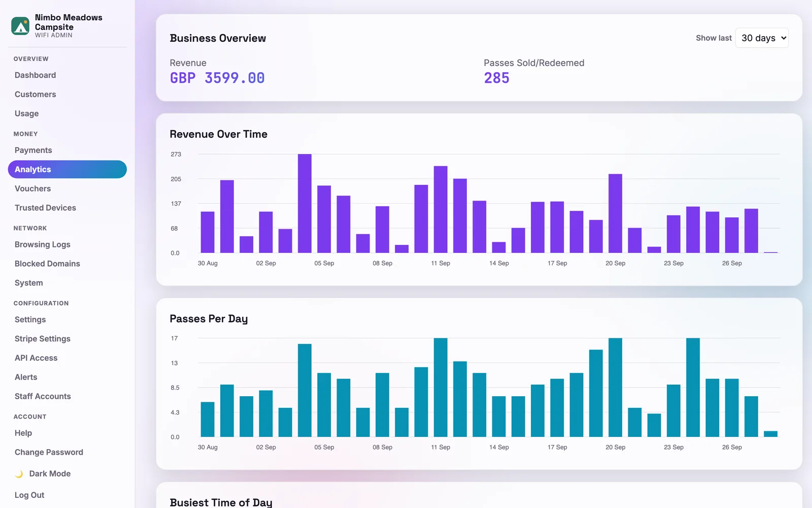Click Change Password

click(x=67, y=453)
